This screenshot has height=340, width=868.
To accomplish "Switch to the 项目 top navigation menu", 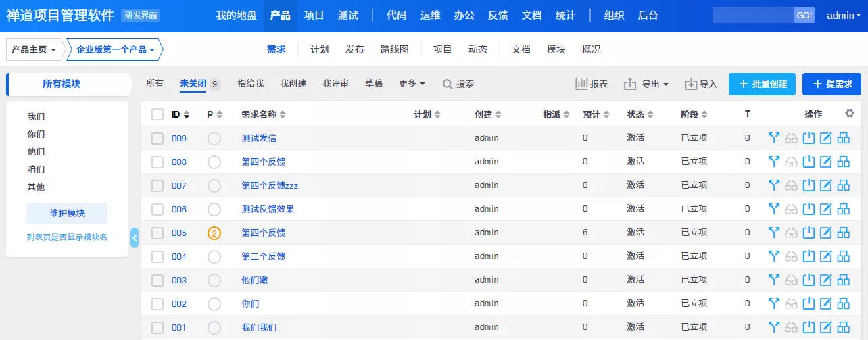I will pyautogui.click(x=314, y=16).
